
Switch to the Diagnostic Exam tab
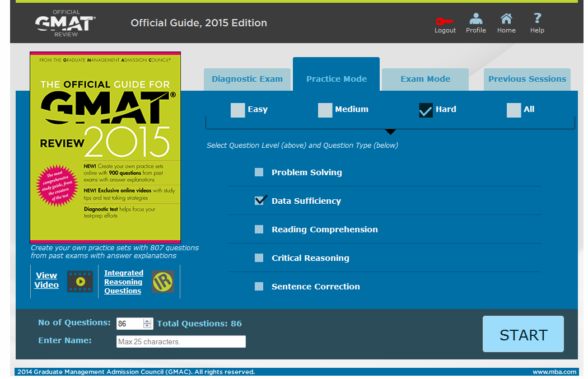click(x=247, y=79)
